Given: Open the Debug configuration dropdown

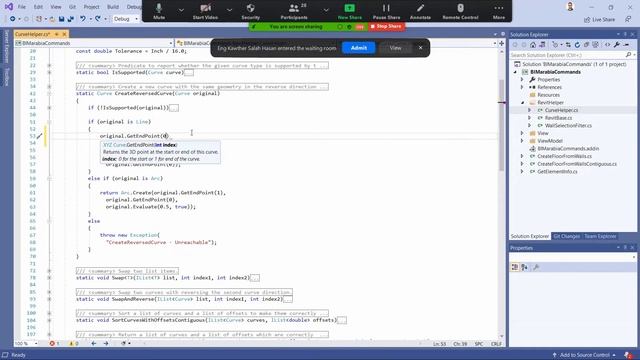Looking at the screenshot, I should click(x=126, y=19).
